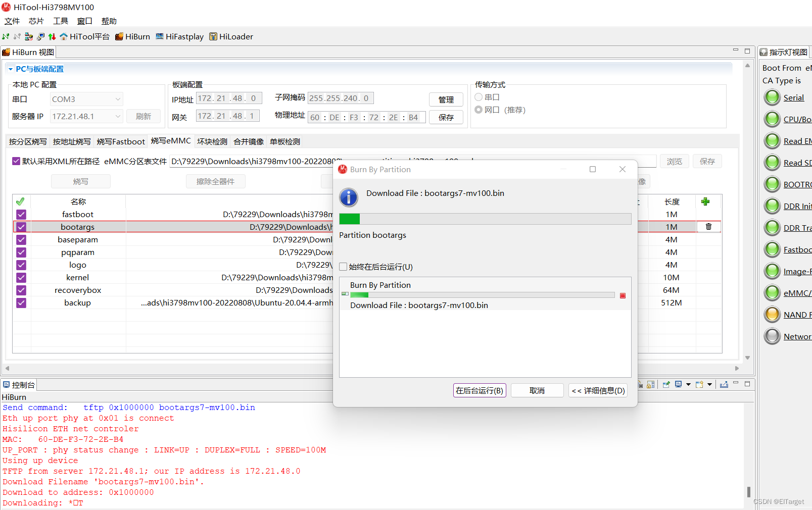Click the open new console icon
Screen dimensions: 812x510
point(699,384)
